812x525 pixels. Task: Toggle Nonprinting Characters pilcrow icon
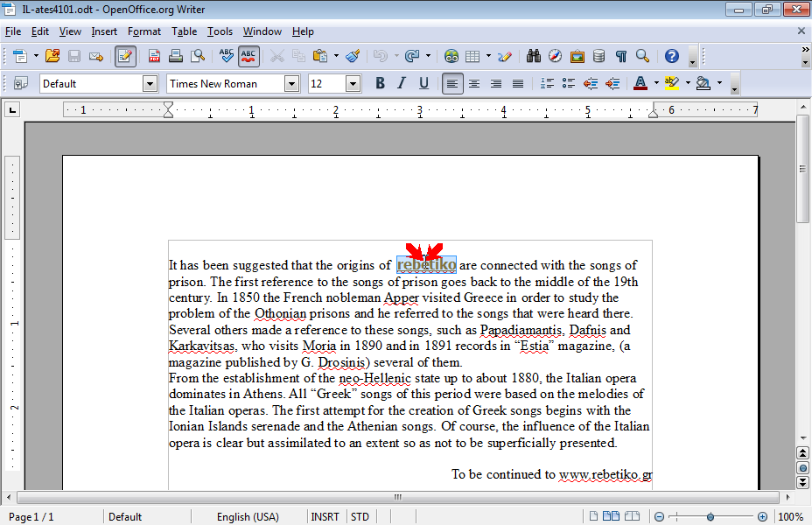(621, 56)
